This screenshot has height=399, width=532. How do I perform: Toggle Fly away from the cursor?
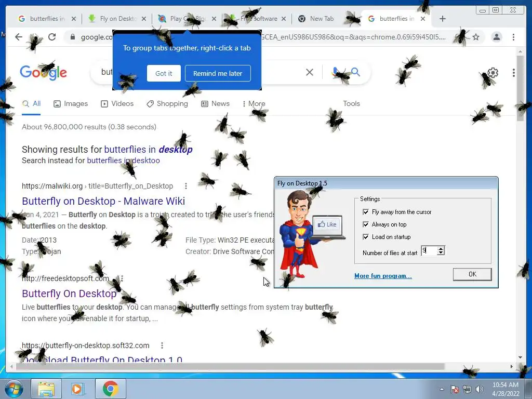[x=366, y=212]
